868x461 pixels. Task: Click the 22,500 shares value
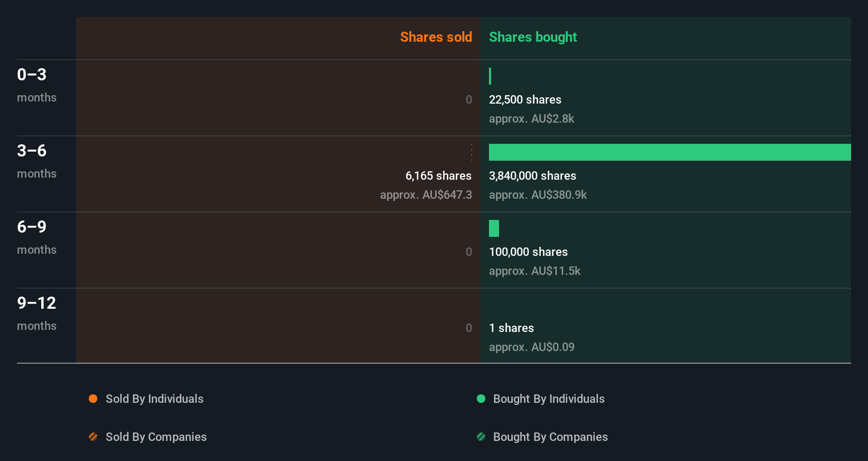pos(525,99)
